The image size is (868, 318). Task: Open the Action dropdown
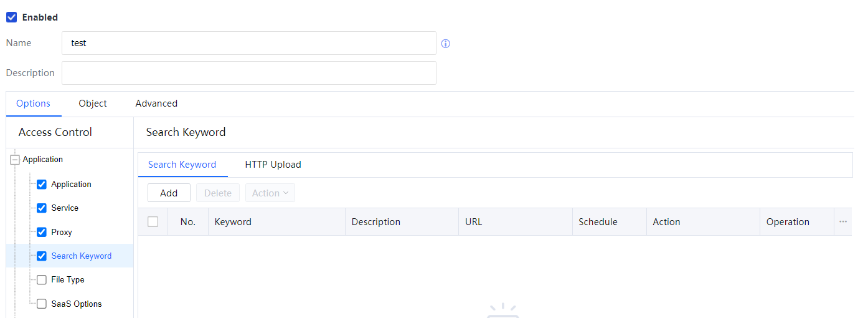(x=270, y=193)
